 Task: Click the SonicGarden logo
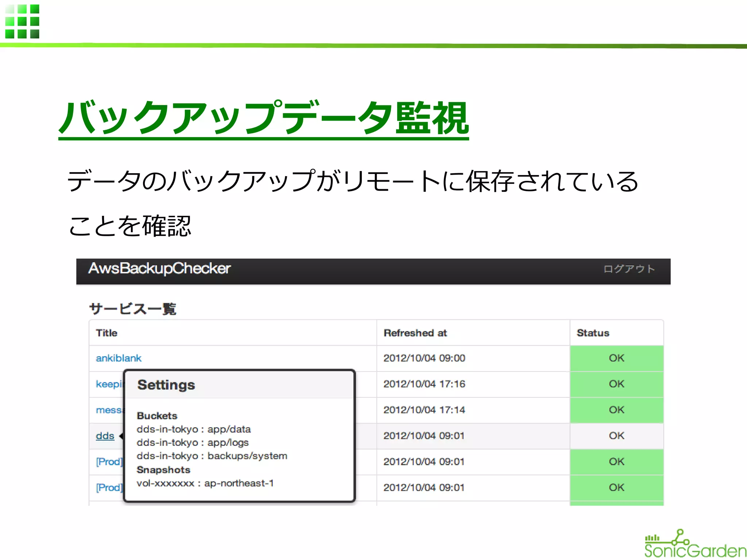coord(695,544)
